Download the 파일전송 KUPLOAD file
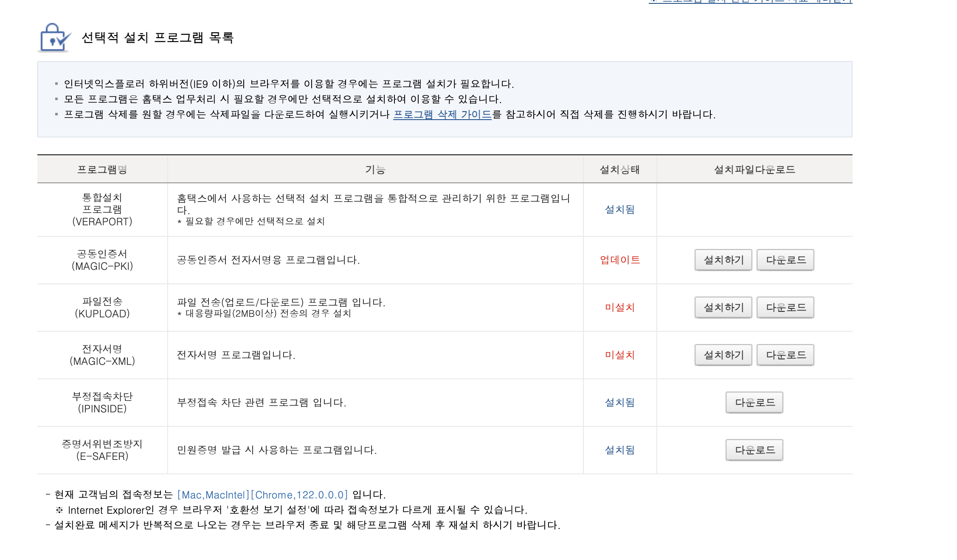The height and width of the screenshot is (560, 957). 785,308
